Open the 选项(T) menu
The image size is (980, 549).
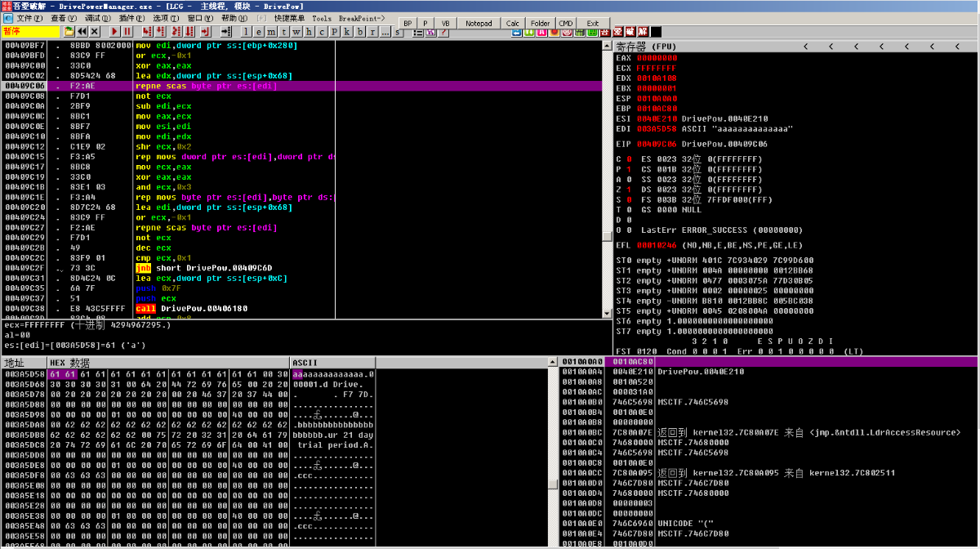point(165,18)
